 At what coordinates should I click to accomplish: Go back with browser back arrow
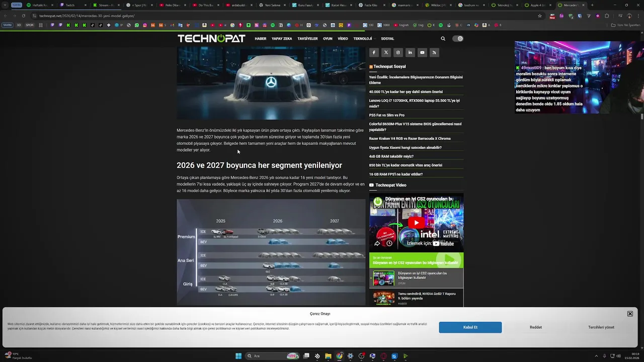(5, 16)
